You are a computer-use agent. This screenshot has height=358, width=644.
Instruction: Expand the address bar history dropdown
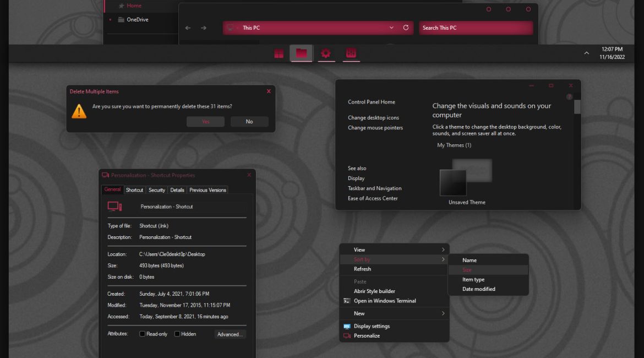[x=391, y=28]
